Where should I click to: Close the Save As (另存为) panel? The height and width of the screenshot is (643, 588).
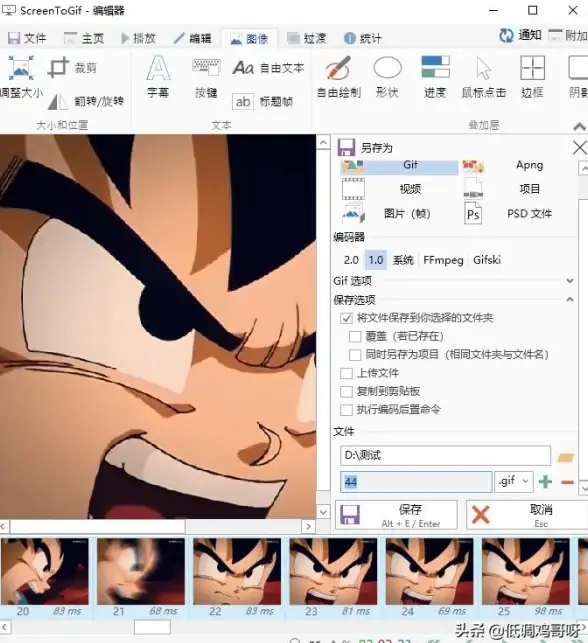579,148
